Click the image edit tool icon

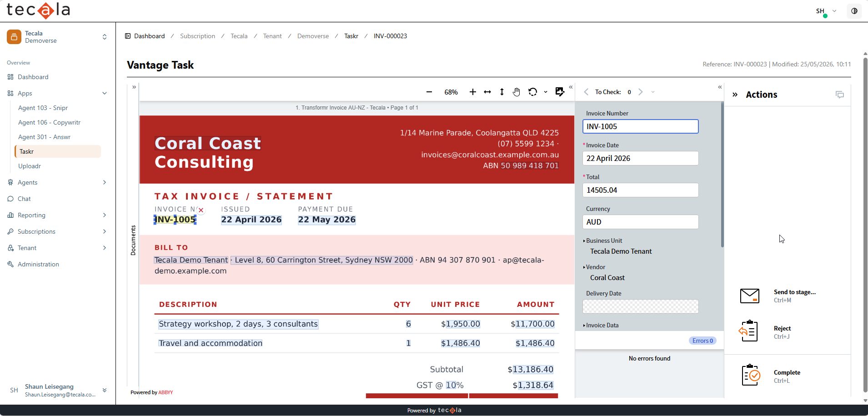tap(560, 92)
